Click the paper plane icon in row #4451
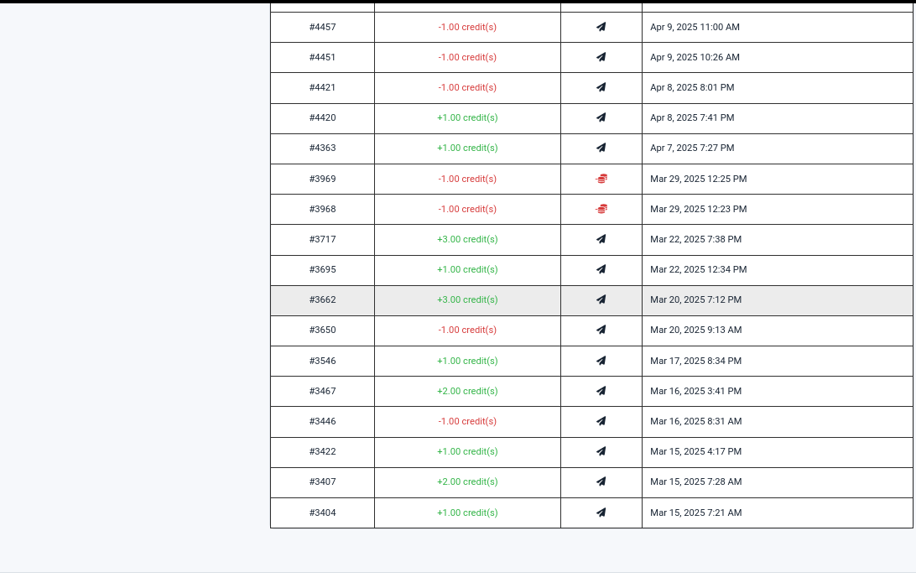This screenshot has height=588, width=916. 601,57
